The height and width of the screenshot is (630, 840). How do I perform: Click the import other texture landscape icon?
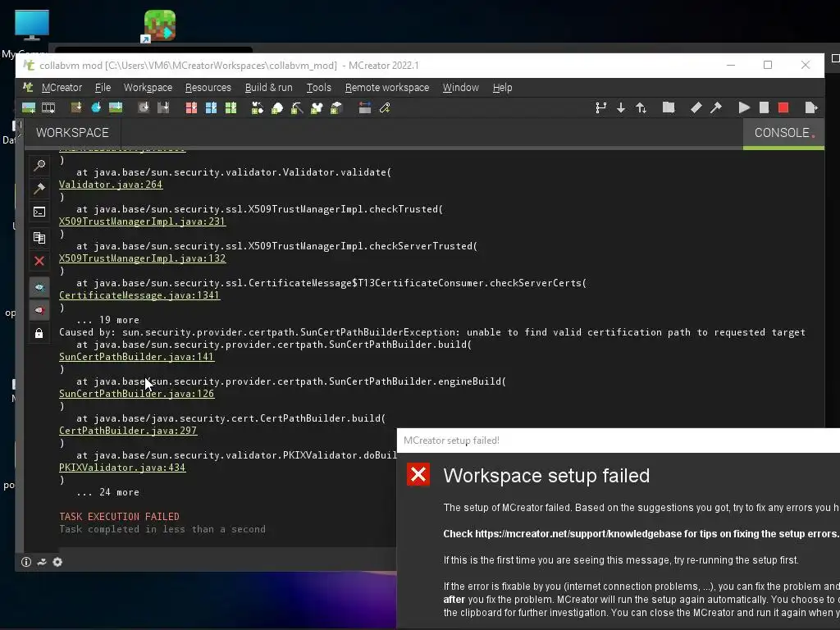click(x=116, y=108)
